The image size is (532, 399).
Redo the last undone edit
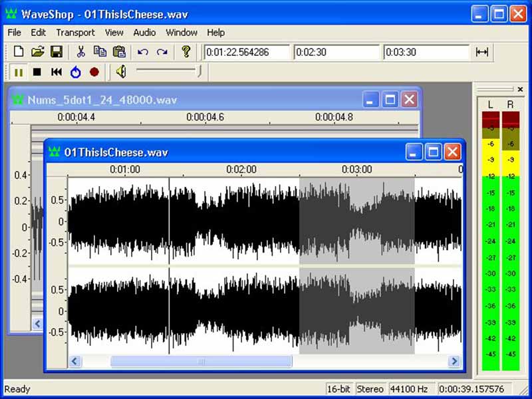(x=162, y=52)
